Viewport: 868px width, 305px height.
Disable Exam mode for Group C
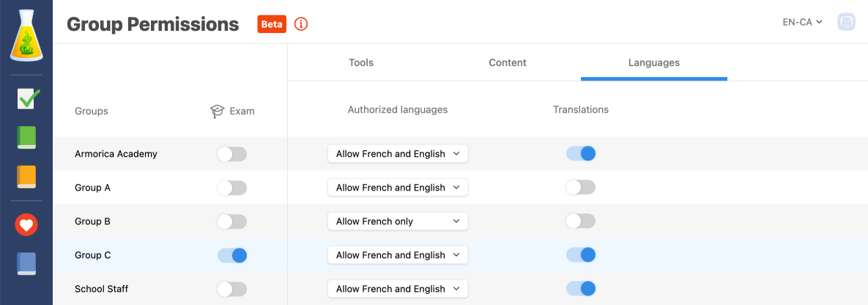(x=232, y=255)
